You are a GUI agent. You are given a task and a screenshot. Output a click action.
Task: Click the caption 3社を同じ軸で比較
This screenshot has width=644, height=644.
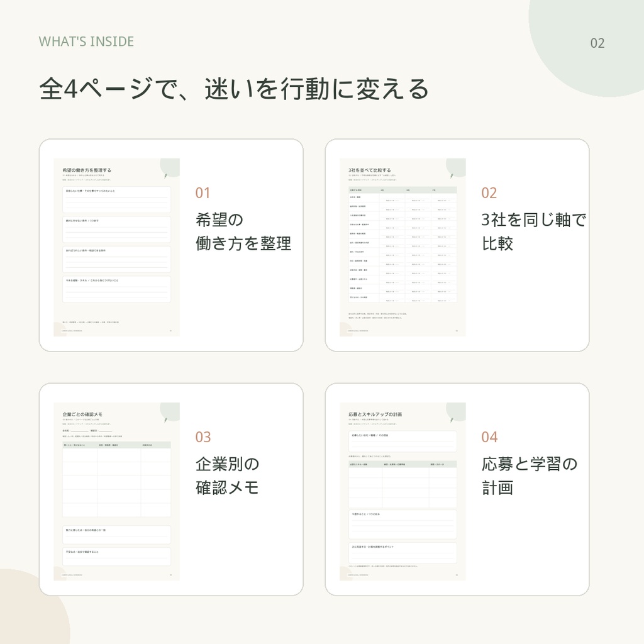coord(533,231)
